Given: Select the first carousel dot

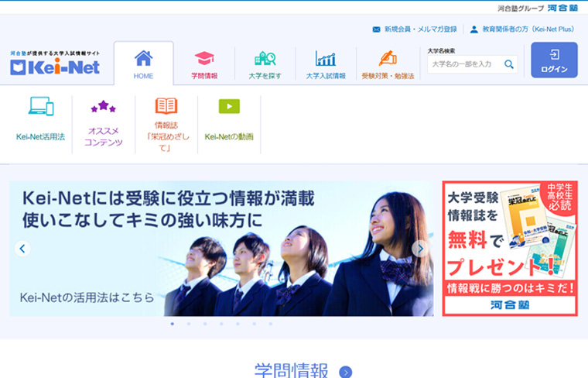Looking at the screenshot, I should [x=172, y=324].
